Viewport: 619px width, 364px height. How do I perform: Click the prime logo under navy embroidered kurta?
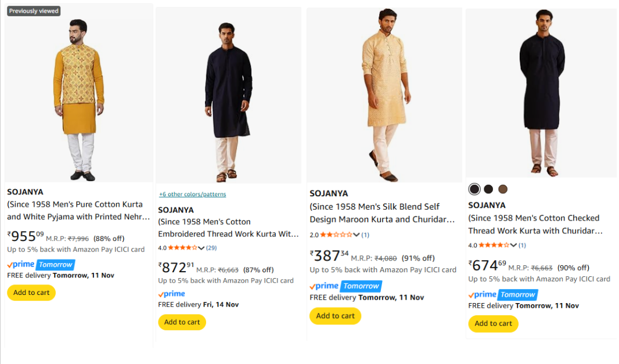[172, 294]
